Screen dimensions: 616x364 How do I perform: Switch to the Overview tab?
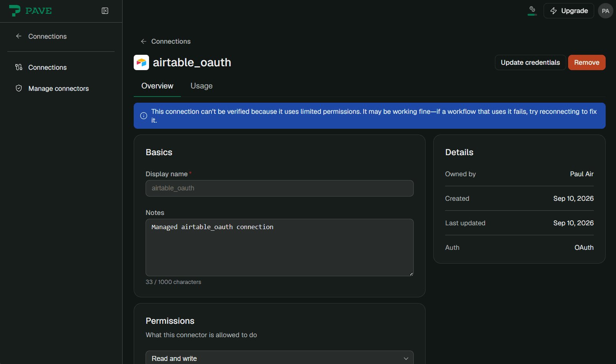click(157, 86)
